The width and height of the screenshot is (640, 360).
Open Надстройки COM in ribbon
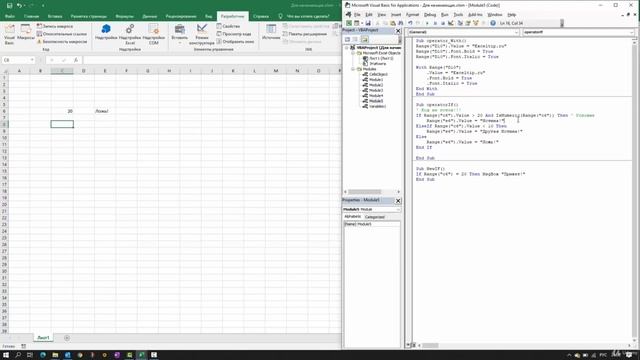point(153,34)
